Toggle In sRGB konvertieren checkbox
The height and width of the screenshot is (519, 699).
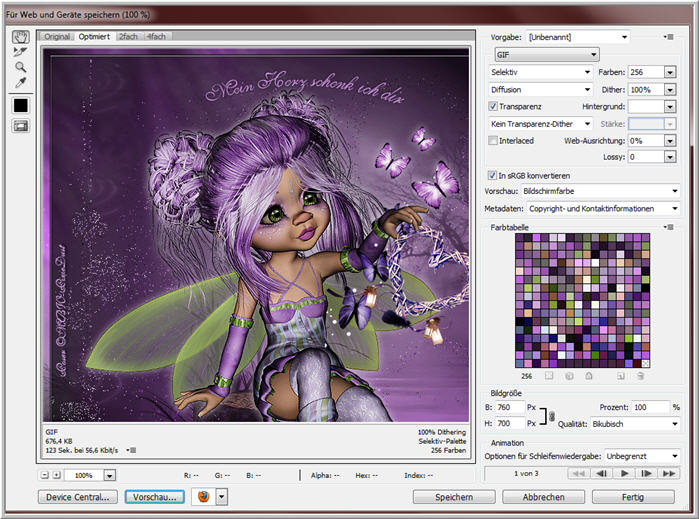[492, 175]
